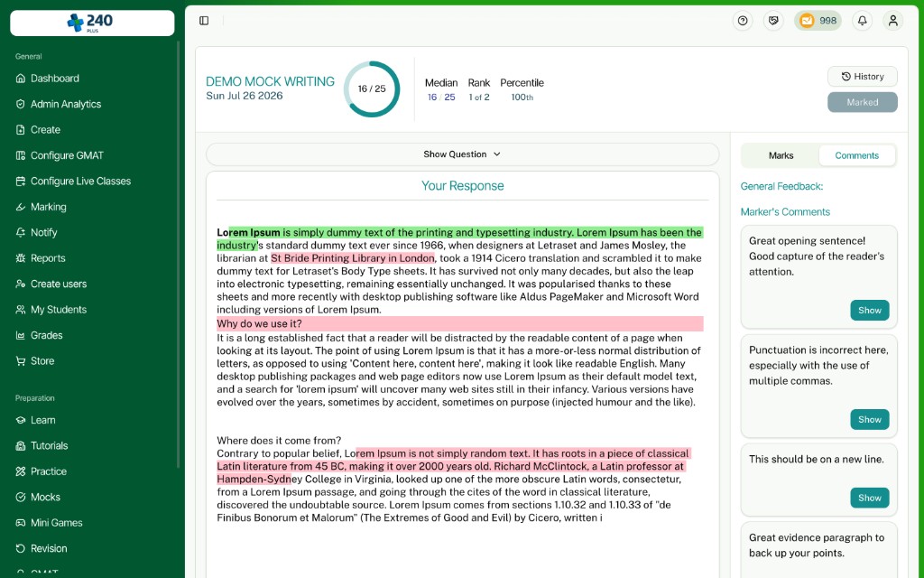Click the sidebar vertical scrollbar
Image resolution: width=924 pixels, height=578 pixels.
[178, 254]
